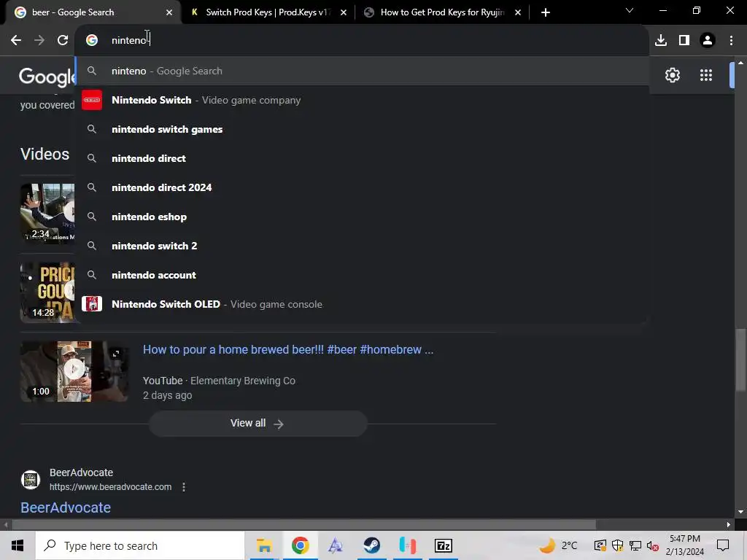Viewport: 747px width, 560px height.
Task: Play the 1:00 homebrew video thumbnail
Action: click(x=74, y=371)
